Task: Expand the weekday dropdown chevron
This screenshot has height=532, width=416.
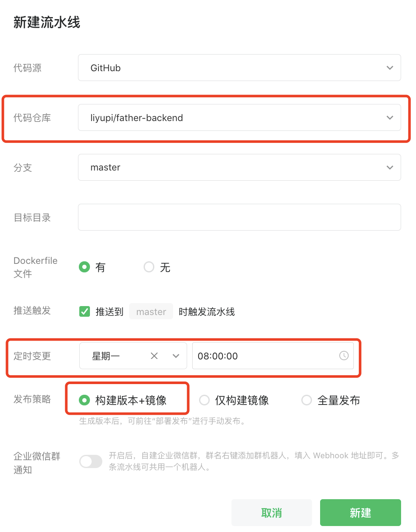Action: pos(176,356)
